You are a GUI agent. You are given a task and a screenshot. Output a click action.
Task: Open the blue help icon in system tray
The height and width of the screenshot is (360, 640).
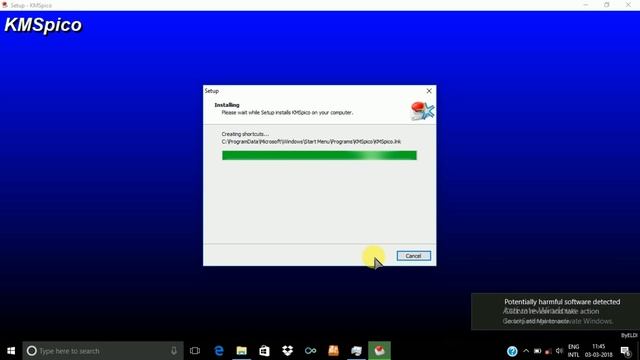point(512,351)
